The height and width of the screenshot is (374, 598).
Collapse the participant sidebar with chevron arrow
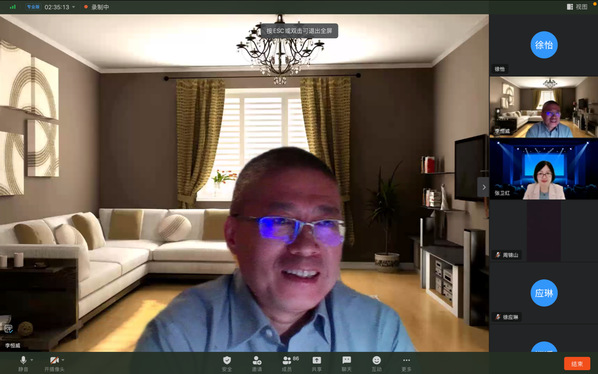(484, 187)
